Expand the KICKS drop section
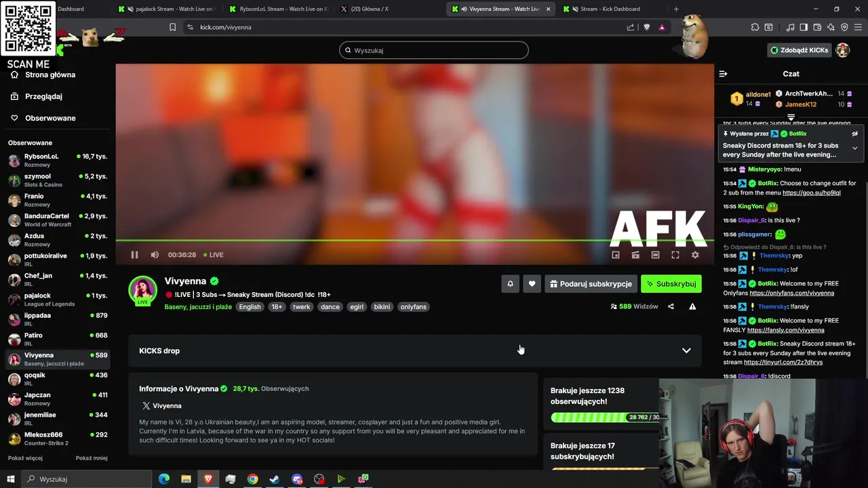The width and height of the screenshot is (868, 488). click(x=686, y=350)
